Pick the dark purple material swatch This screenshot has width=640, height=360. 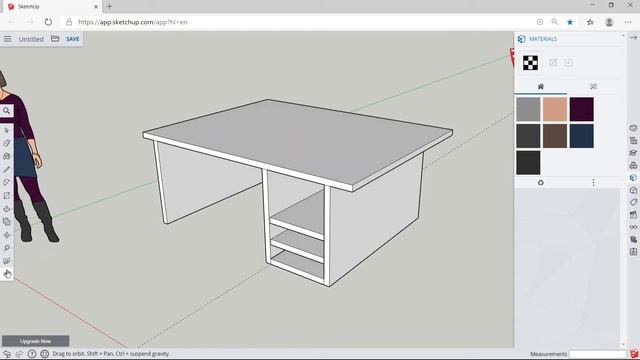tap(582, 109)
